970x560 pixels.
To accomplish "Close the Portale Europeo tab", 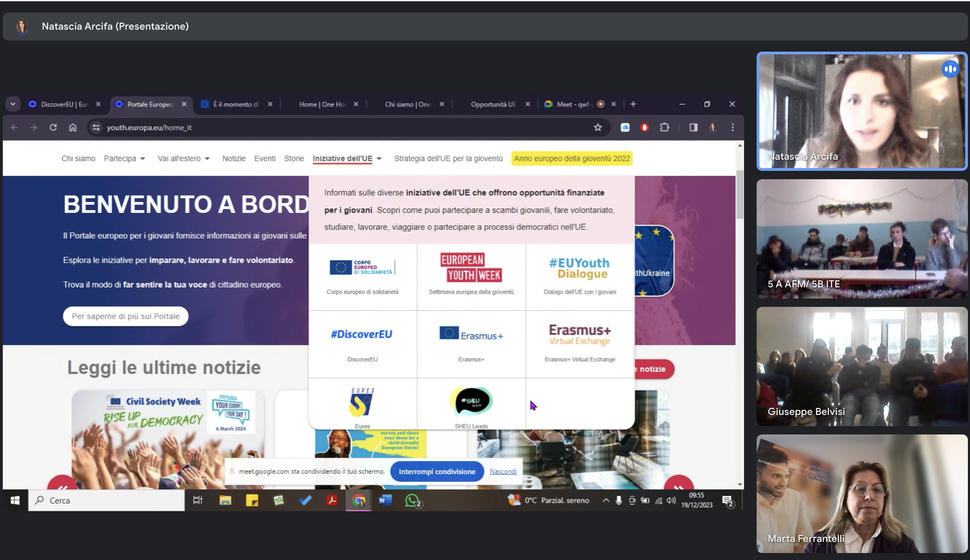I will (184, 104).
